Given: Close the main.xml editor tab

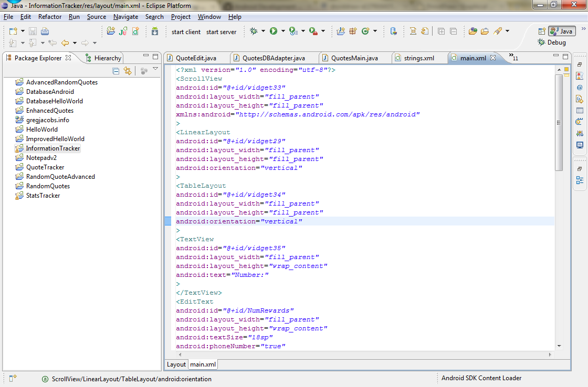Looking at the screenshot, I should pos(493,58).
